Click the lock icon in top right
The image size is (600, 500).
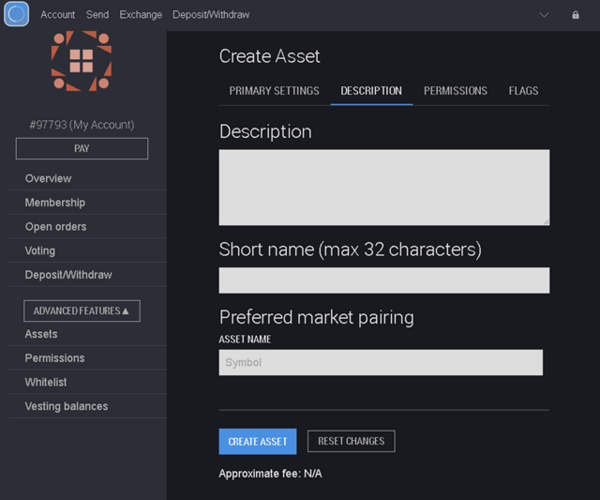coord(575,15)
